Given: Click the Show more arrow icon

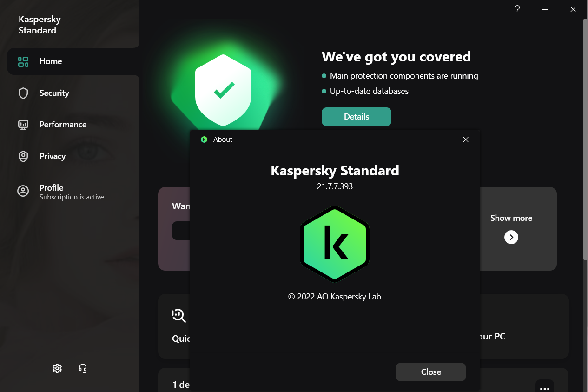Looking at the screenshot, I should coord(511,238).
